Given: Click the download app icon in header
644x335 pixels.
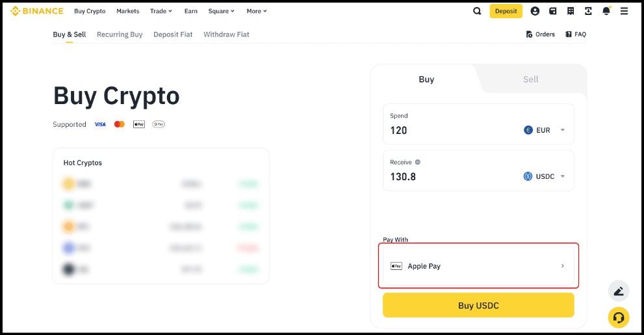Looking at the screenshot, I should pos(588,11).
